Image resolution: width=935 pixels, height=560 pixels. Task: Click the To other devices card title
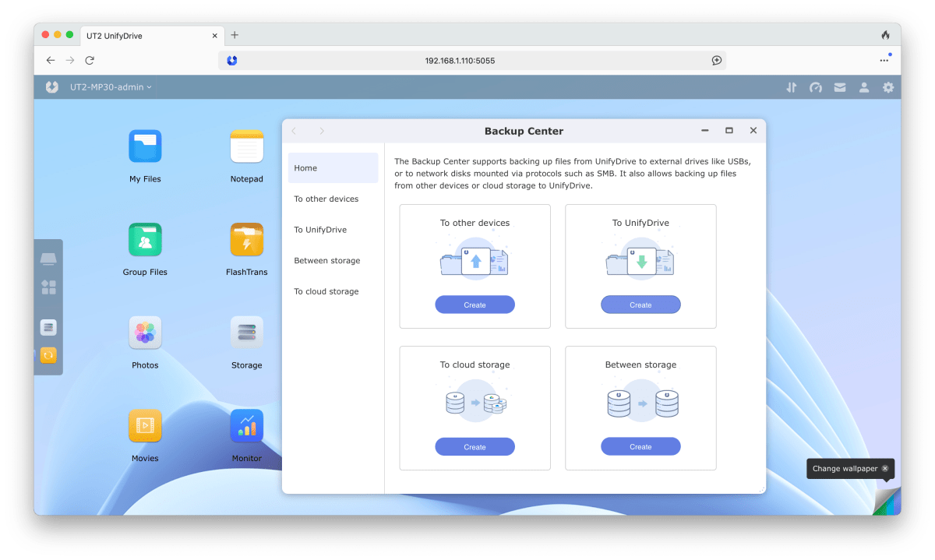tap(475, 223)
